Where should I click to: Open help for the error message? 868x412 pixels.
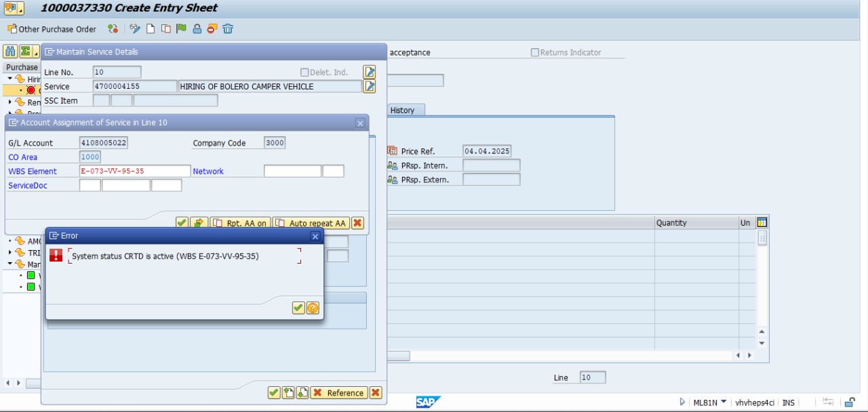[x=313, y=308]
